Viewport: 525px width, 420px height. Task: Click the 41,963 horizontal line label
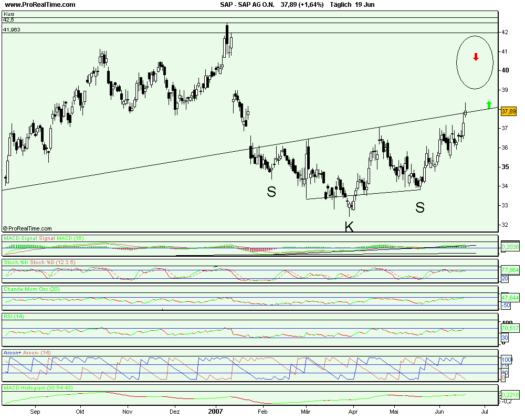[x=12, y=29]
